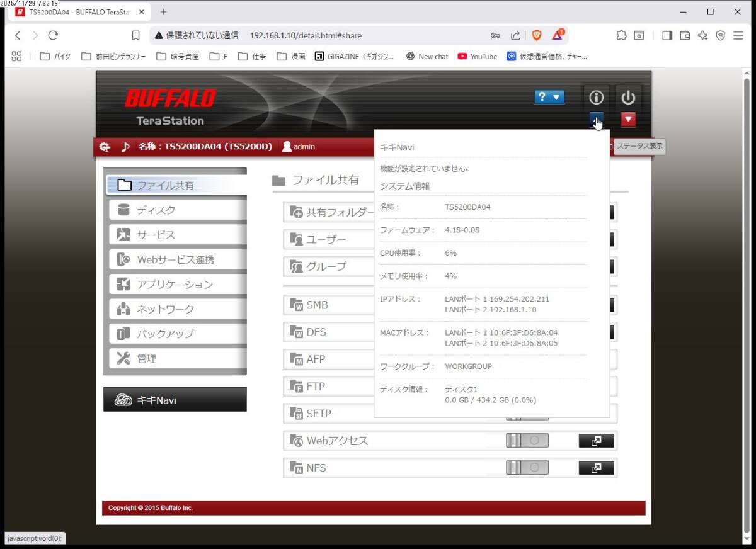Click the gear cloud icon in red bar

point(105,147)
